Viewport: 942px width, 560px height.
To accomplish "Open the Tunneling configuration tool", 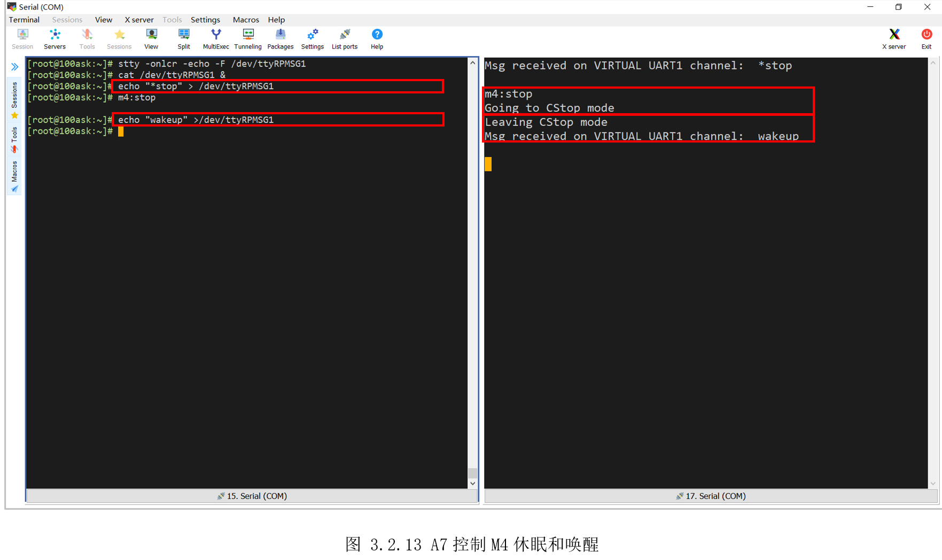I will [248, 37].
